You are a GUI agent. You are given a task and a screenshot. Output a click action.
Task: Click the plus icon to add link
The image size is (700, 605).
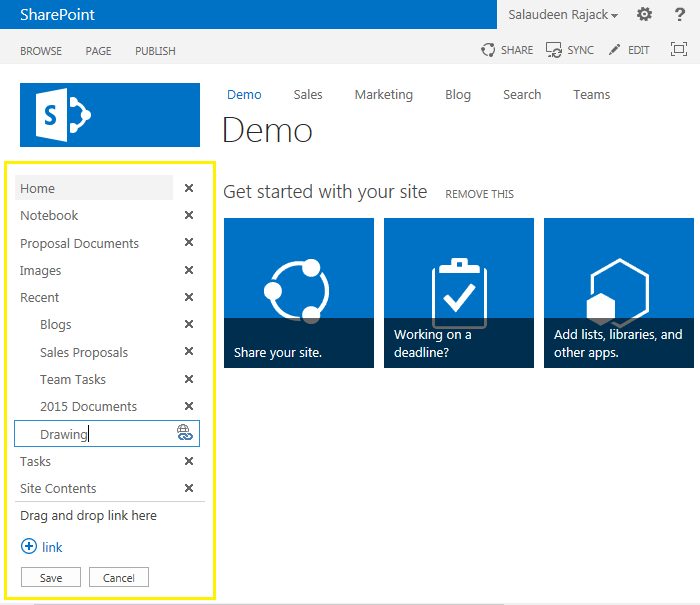pos(29,546)
